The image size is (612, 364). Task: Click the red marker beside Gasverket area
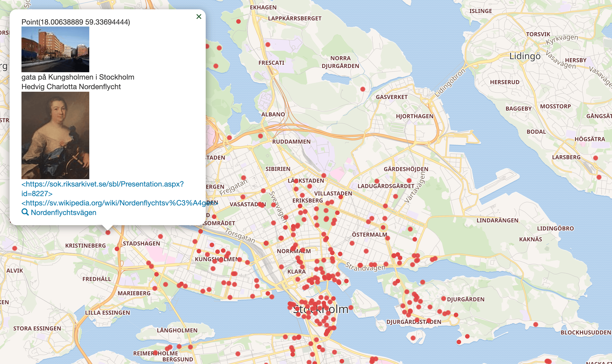pyautogui.click(x=363, y=89)
